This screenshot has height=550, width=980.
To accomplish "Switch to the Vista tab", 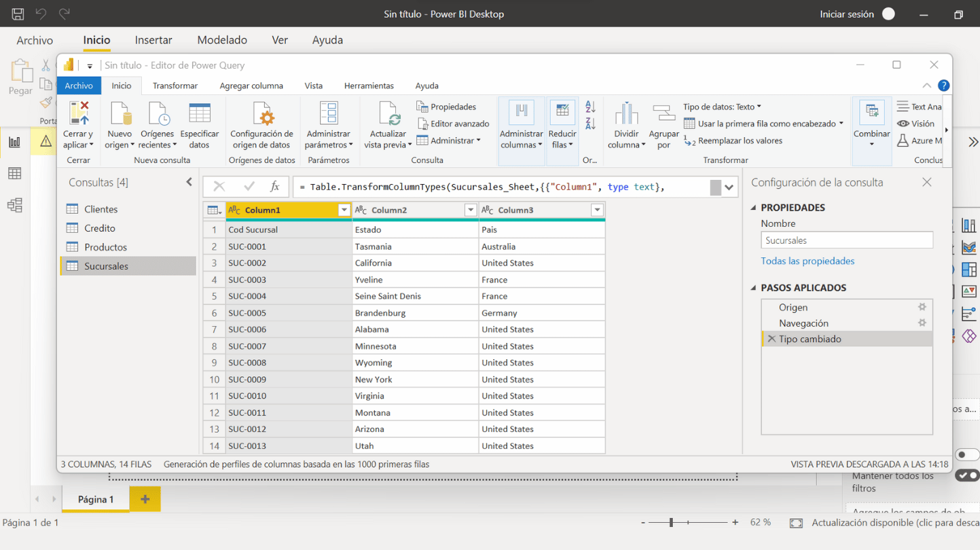I will 314,86.
